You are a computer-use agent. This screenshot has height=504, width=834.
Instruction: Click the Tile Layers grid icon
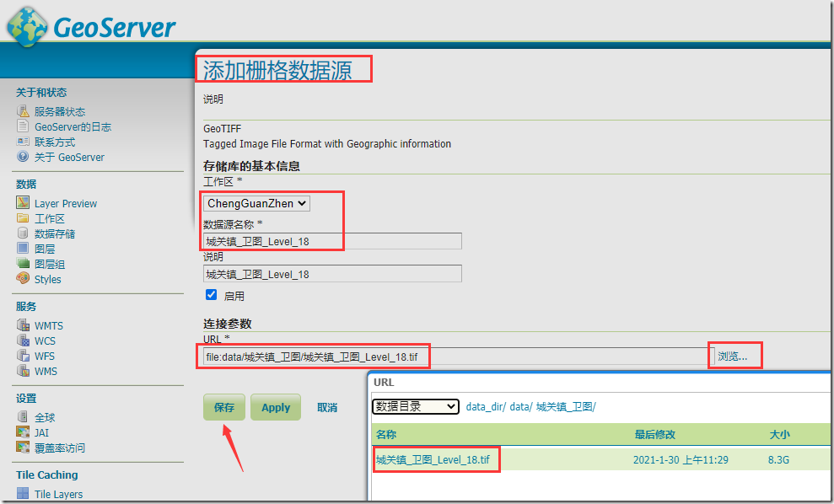pyautogui.click(x=23, y=493)
